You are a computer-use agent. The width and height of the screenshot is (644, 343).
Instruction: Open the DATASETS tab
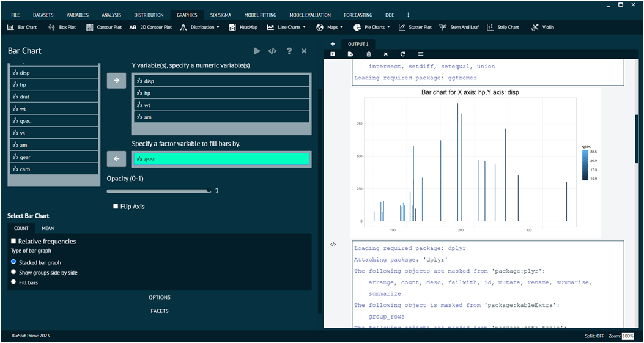pyautogui.click(x=43, y=15)
